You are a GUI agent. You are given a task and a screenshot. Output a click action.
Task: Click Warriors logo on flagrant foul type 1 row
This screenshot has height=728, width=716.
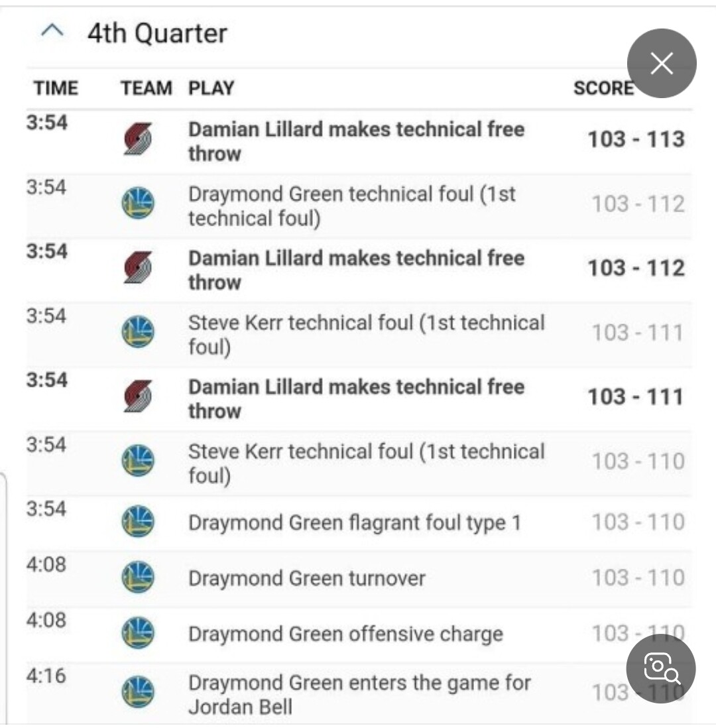tap(138, 522)
